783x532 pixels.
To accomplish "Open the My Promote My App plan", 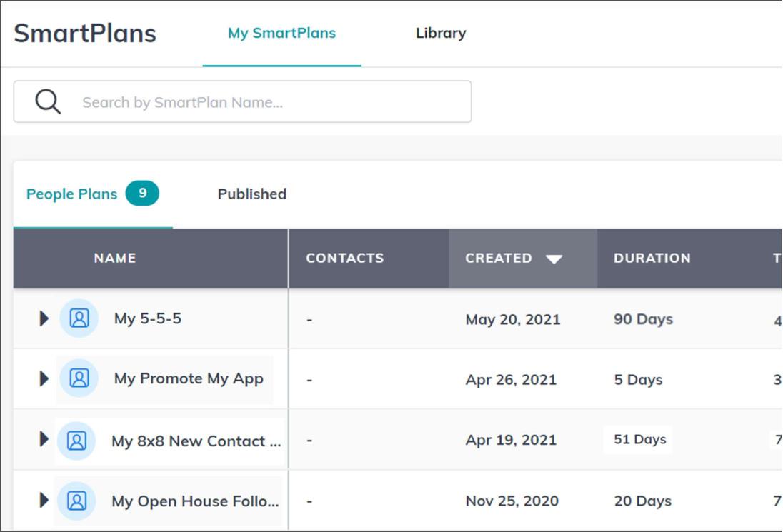I will point(189,378).
